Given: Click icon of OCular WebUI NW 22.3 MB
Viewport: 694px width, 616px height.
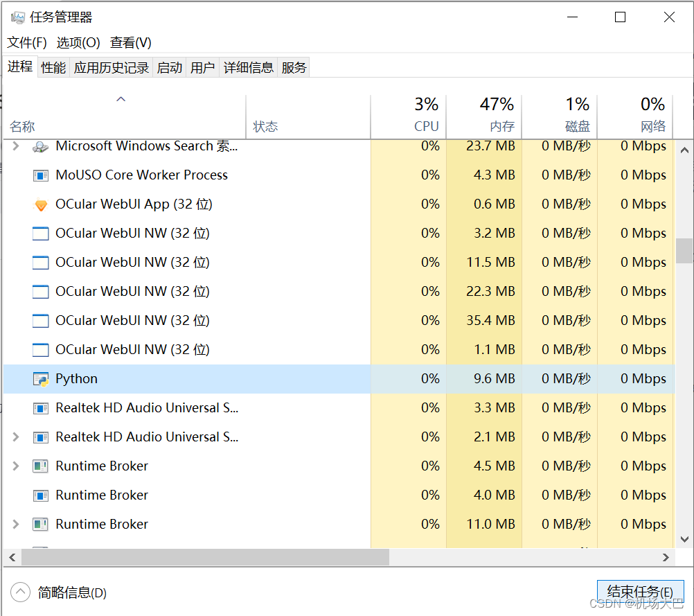Looking at the screenshot, I should coord(41,292).
